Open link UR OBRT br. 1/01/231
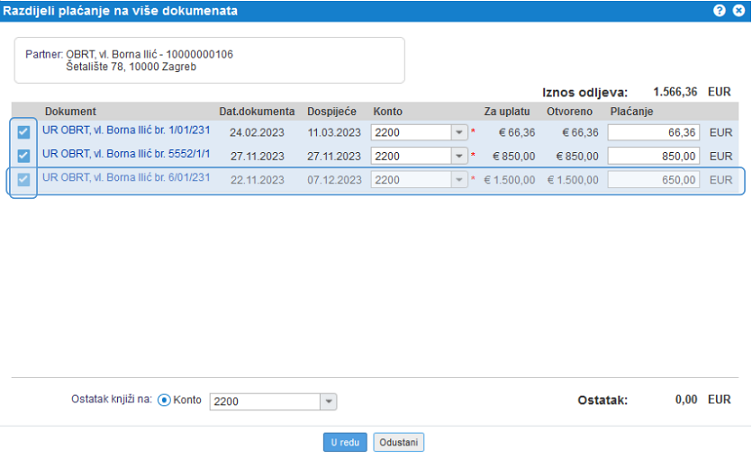Screen dimensions: 752x459 tap(126, 130)
